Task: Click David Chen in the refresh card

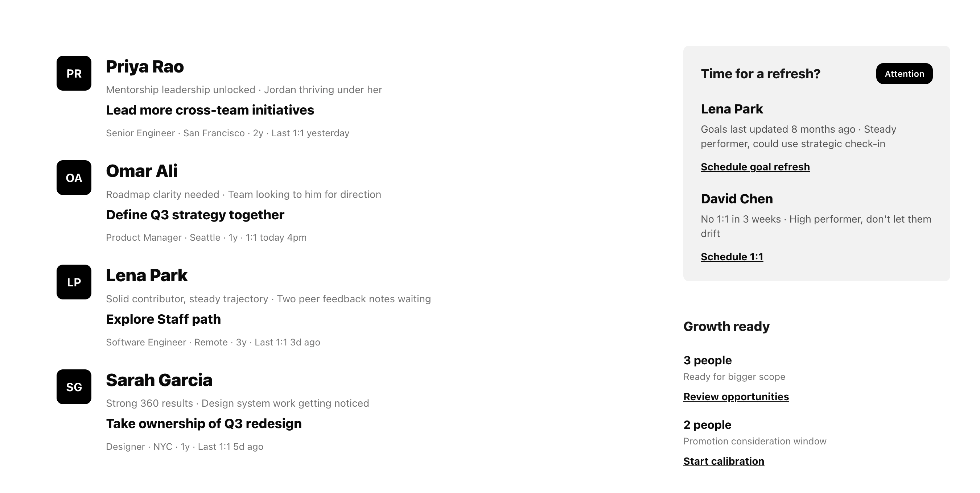Action: [x=737, y=199]
